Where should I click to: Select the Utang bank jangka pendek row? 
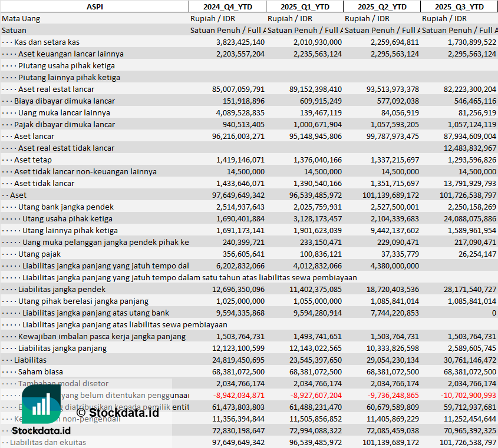click(x=66, y=207)
